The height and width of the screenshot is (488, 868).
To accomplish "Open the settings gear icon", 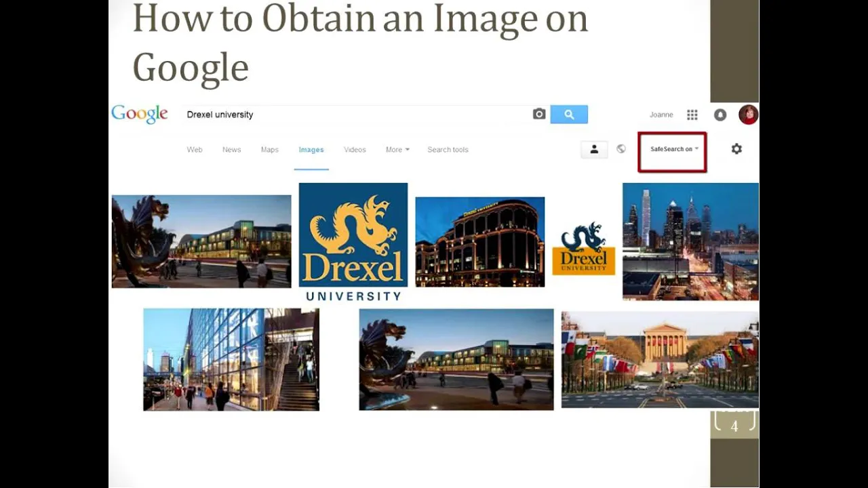I will (736, 149).
